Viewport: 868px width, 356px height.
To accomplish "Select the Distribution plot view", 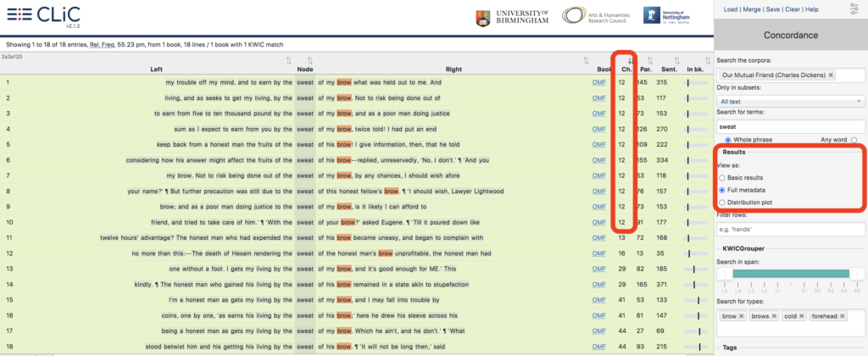I will 722,203.
